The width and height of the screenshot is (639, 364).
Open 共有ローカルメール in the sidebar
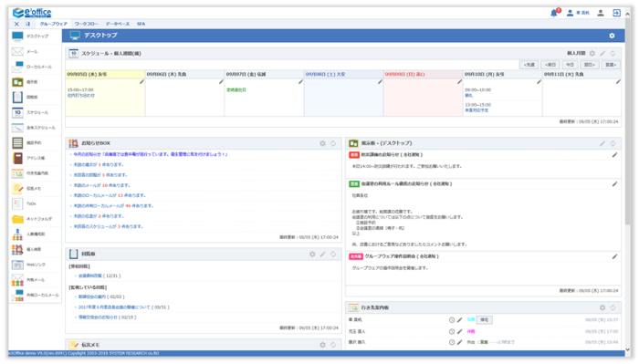[36, 296]
